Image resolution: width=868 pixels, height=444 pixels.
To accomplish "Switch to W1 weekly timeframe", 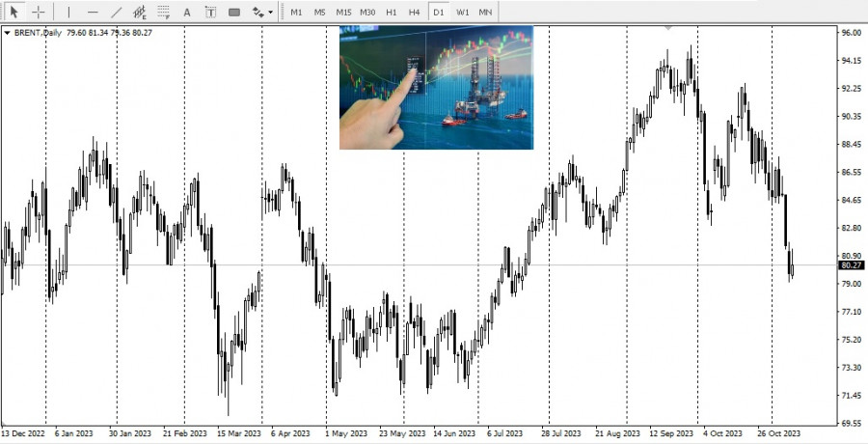I will (462, 12).
